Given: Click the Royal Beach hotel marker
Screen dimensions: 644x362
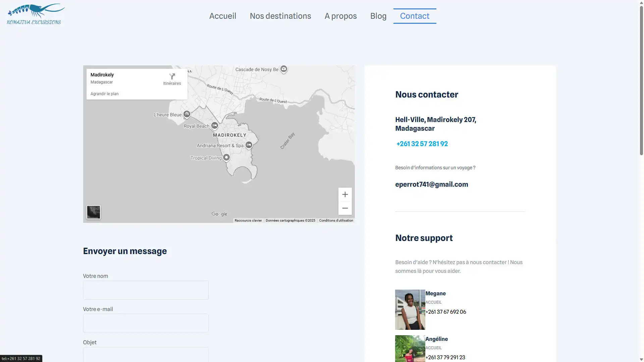Looking at the screenshot, I should 215,126.
